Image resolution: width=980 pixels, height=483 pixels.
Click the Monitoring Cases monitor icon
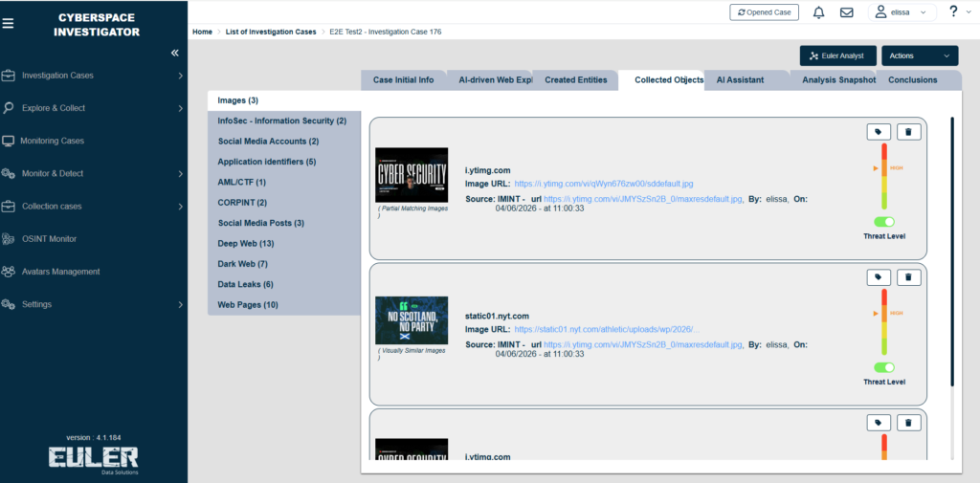(x=8, y=141)
